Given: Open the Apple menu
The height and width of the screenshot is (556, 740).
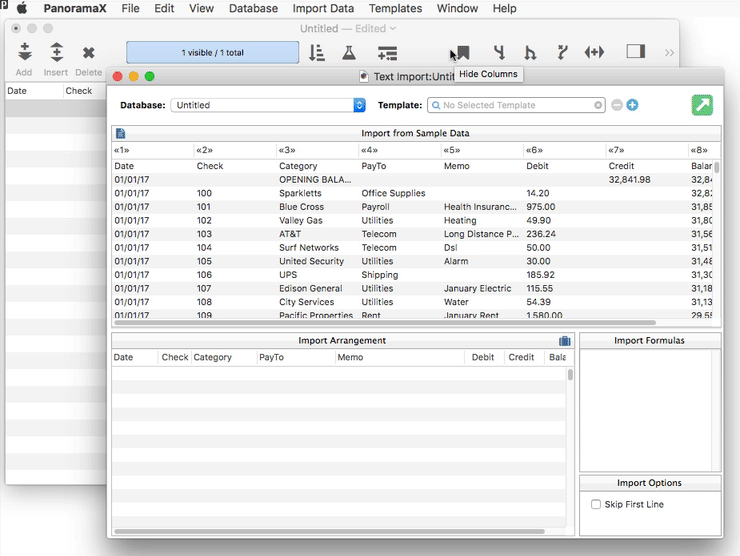Looking at the screenshot, I should (x=22, y=8).
